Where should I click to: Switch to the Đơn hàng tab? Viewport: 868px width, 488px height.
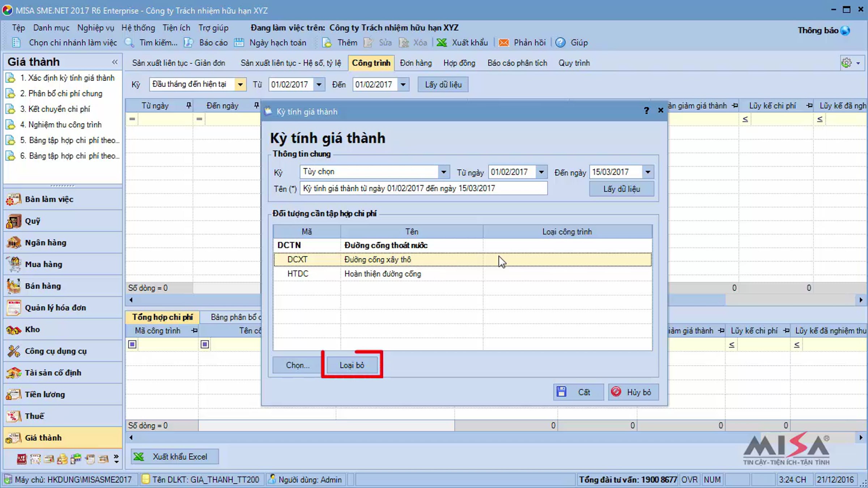(416, 63)
